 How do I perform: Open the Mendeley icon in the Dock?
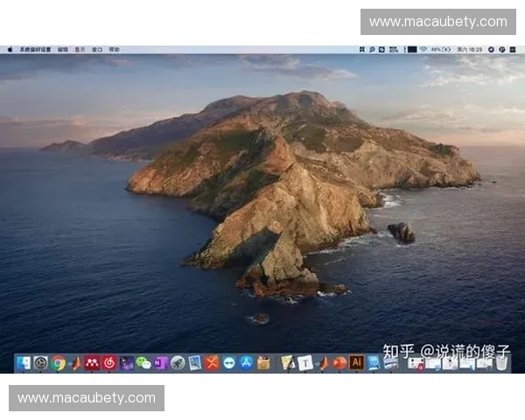tap(92, 362)
